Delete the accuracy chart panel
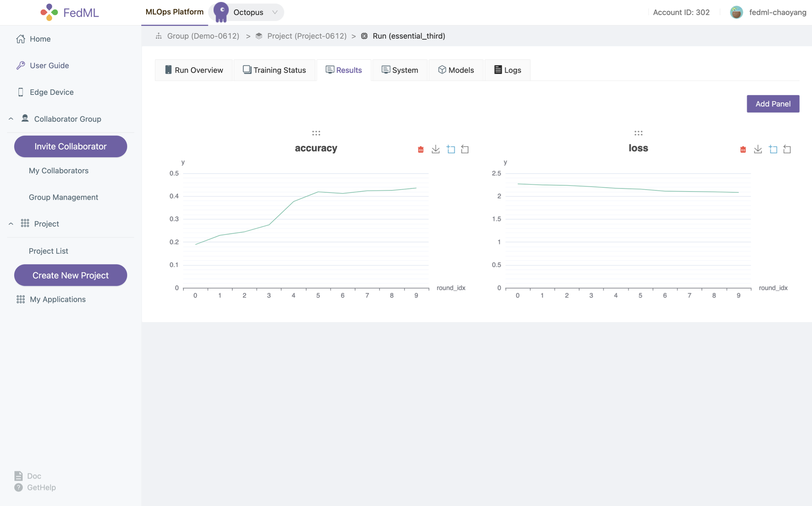 420,149
